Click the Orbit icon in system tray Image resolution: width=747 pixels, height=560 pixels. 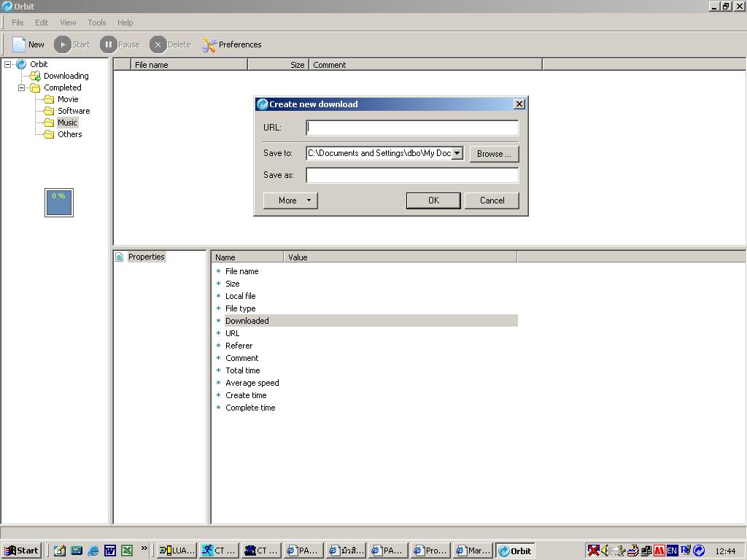(x=699, y=551)
